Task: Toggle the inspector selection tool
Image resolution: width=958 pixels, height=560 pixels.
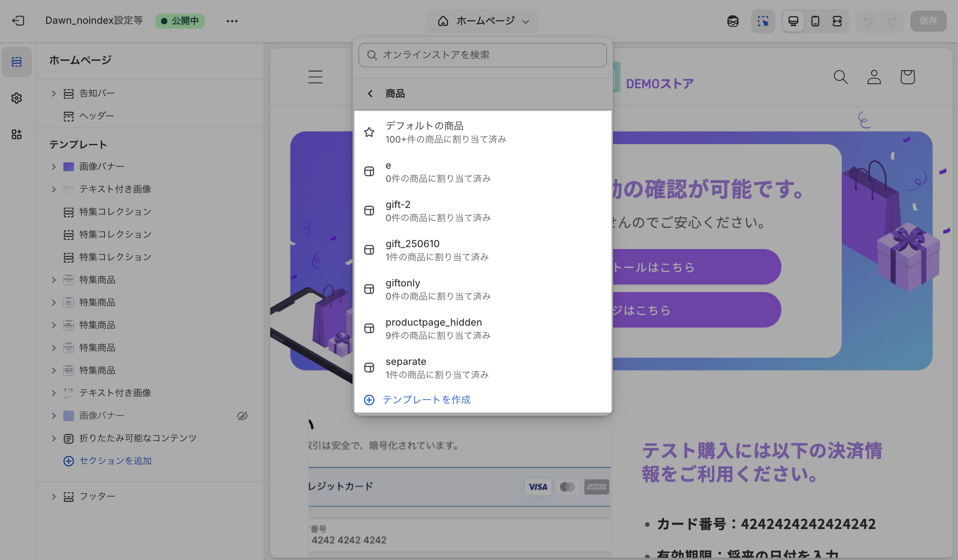Action: [762, 21]
